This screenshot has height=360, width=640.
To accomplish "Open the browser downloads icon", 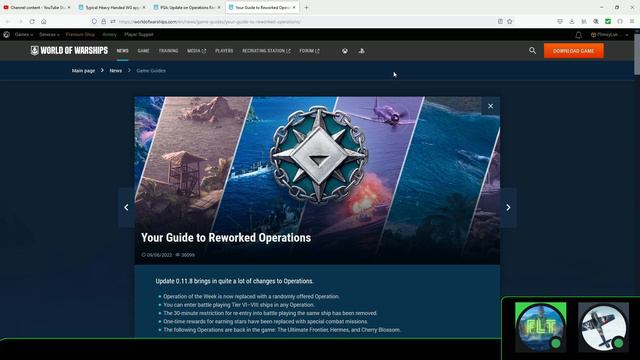I will click(572, 22).
